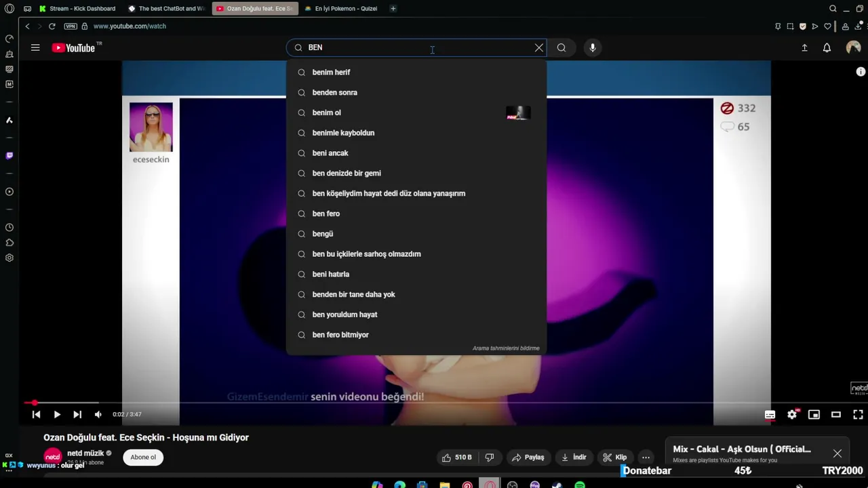Image resolution: width=868 pixels, height=488 pixels.
Task: Skip to the previous video
Action: point(37,414)
